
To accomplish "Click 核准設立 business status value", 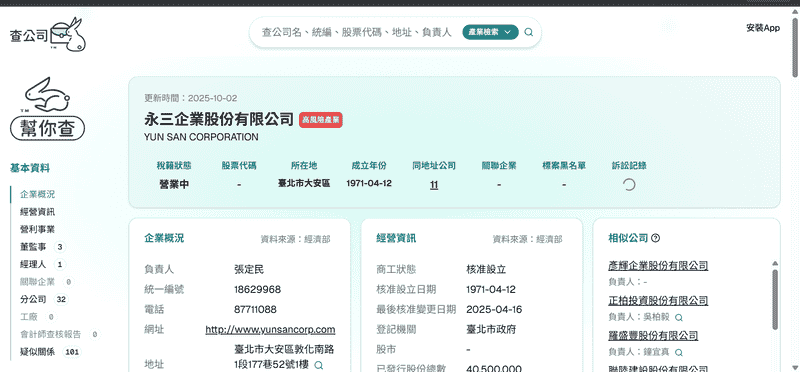I will click(x=486, y=269).
